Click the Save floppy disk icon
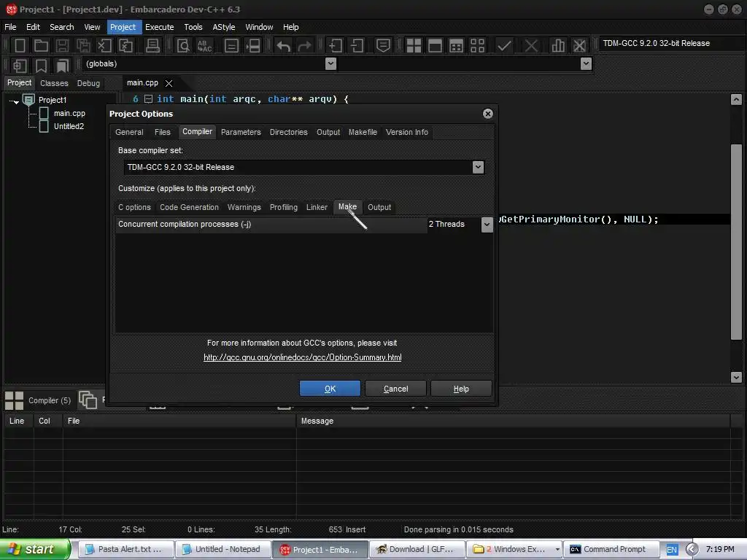 (x=62, y=46)
